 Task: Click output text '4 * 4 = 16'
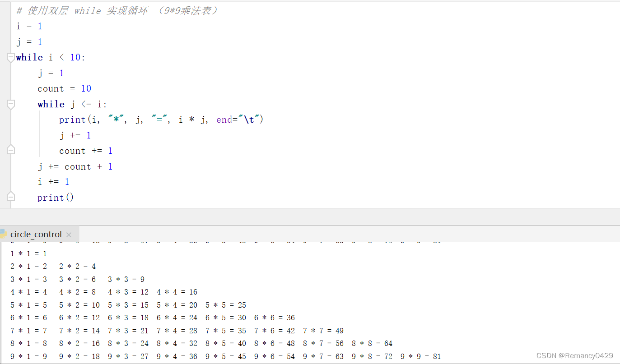[x=177, y=292]
